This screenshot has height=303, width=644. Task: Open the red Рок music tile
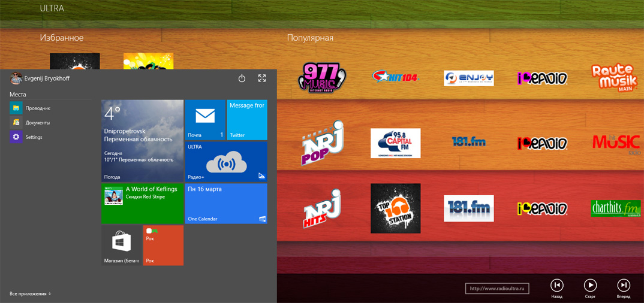pos(164,245)
